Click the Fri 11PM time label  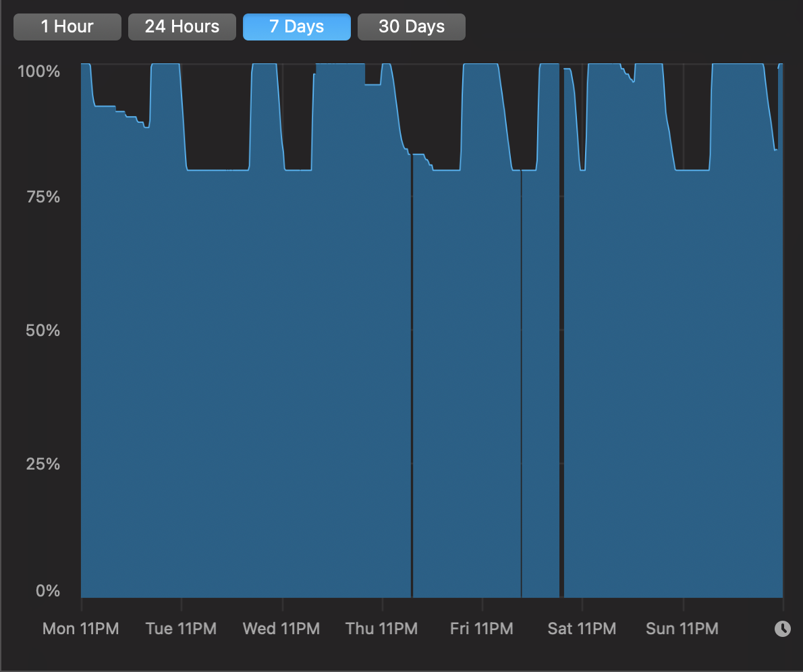click(x=481, y=628)
